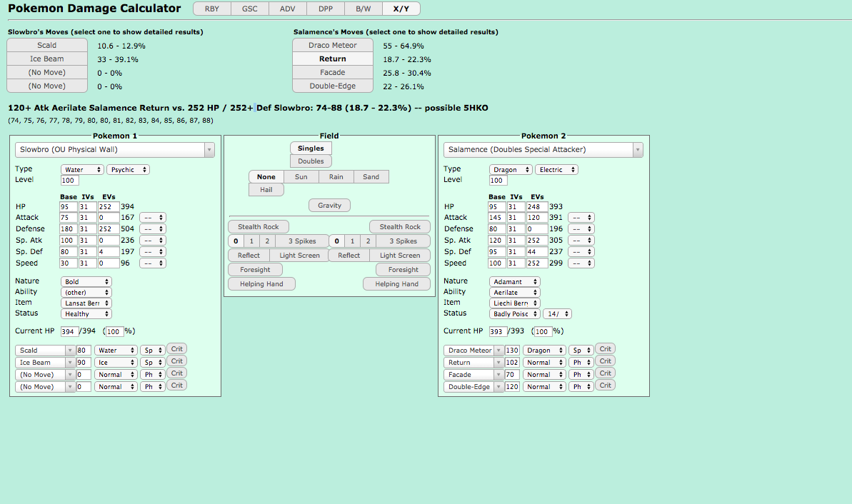Toggle Reflect on Slowbro's side

coord(249,256)
